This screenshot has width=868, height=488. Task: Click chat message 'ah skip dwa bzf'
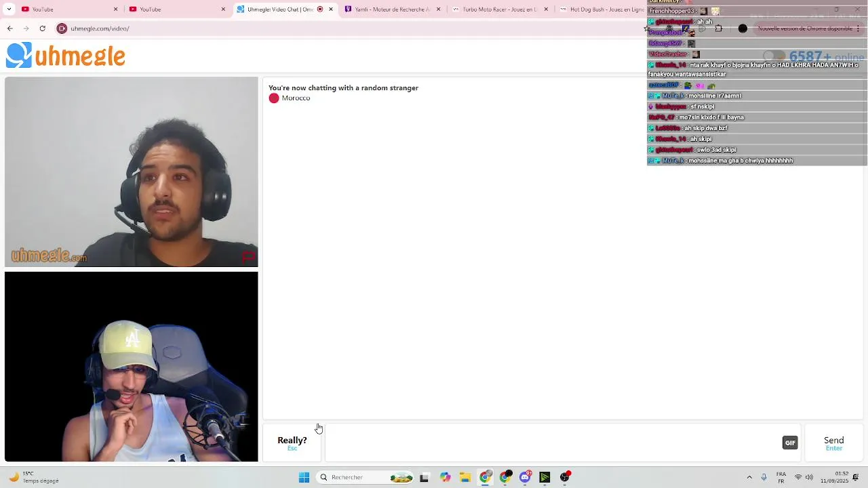705,128
